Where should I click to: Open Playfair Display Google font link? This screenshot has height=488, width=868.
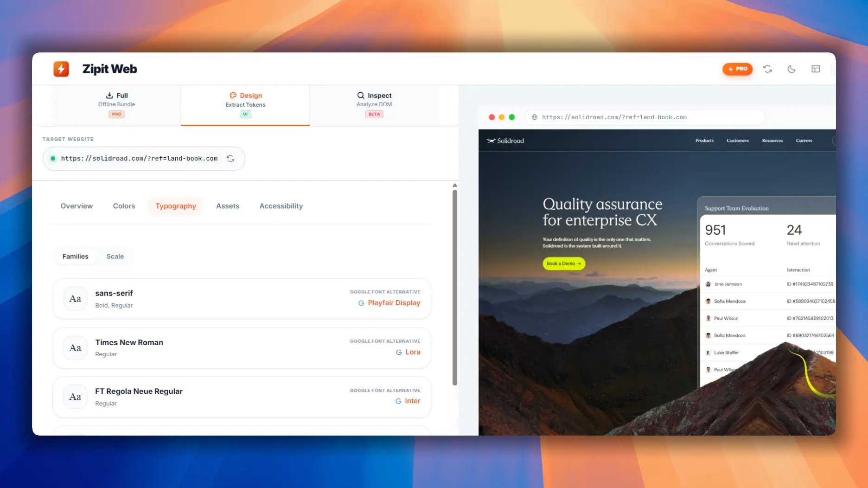[394, 303]
